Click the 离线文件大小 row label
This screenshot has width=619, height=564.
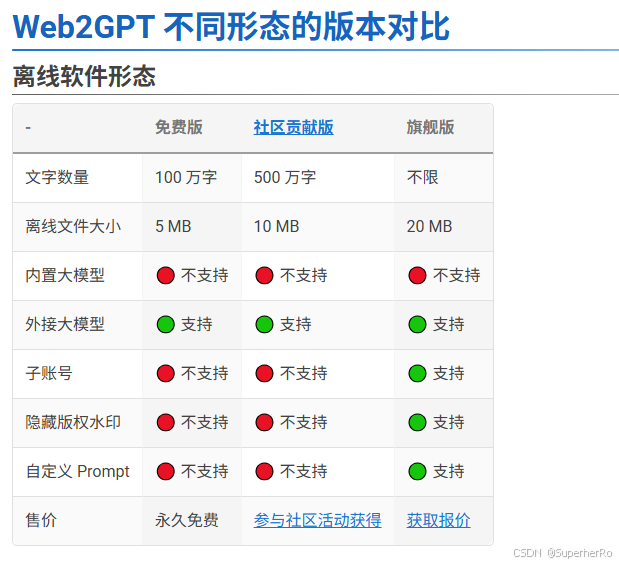coord(73,226)
